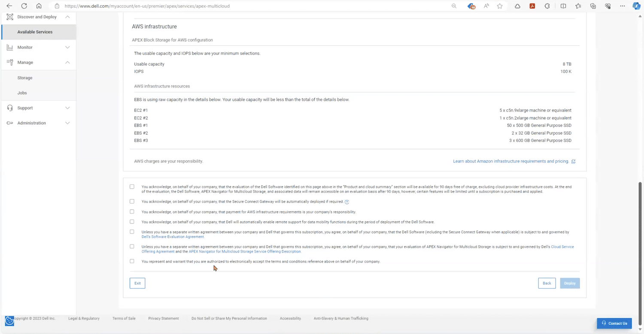Image resolution: width=644 pixels, height=334 pixels.
Task: Open the collections icon
Action: tap(593, 6)
